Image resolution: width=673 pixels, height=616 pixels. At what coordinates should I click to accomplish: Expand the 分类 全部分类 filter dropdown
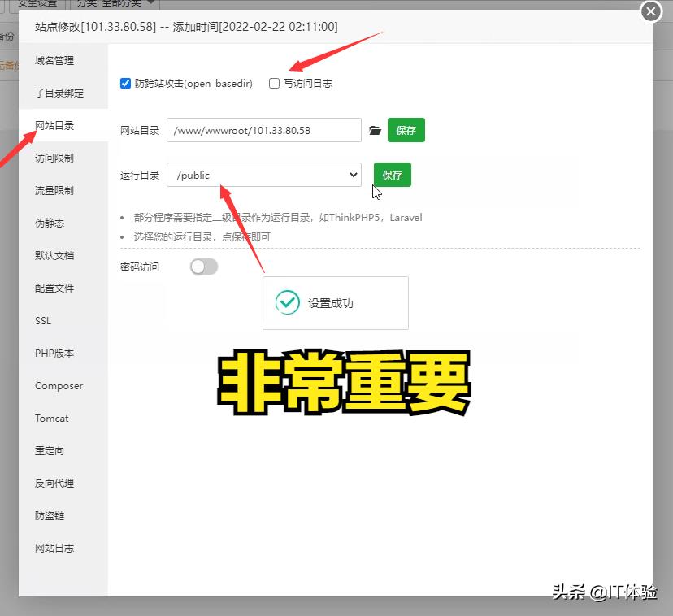coord(115,3)
